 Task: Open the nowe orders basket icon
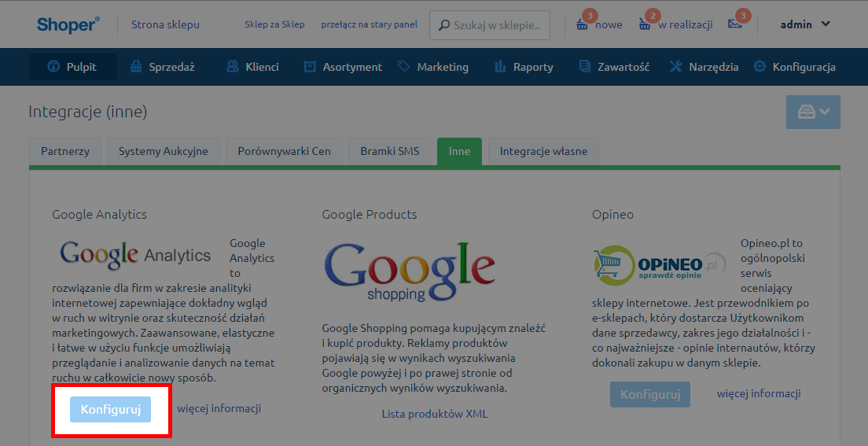tap(582, 24)
